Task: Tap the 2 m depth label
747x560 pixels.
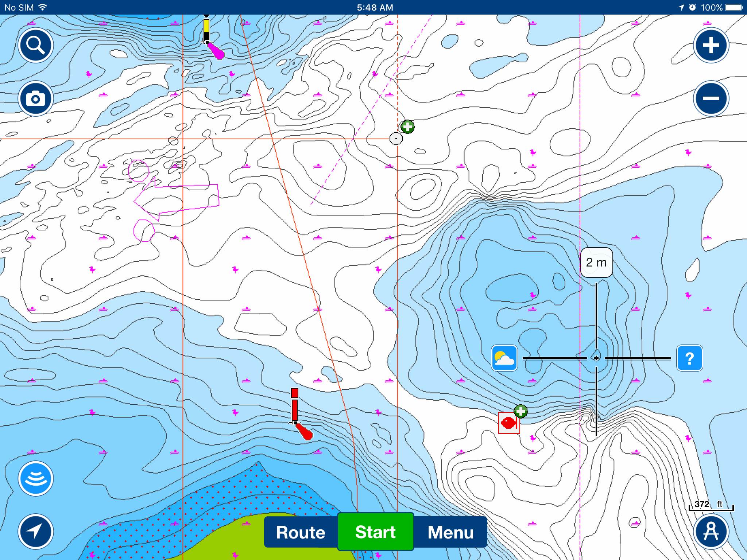Action: coord(596,262)
